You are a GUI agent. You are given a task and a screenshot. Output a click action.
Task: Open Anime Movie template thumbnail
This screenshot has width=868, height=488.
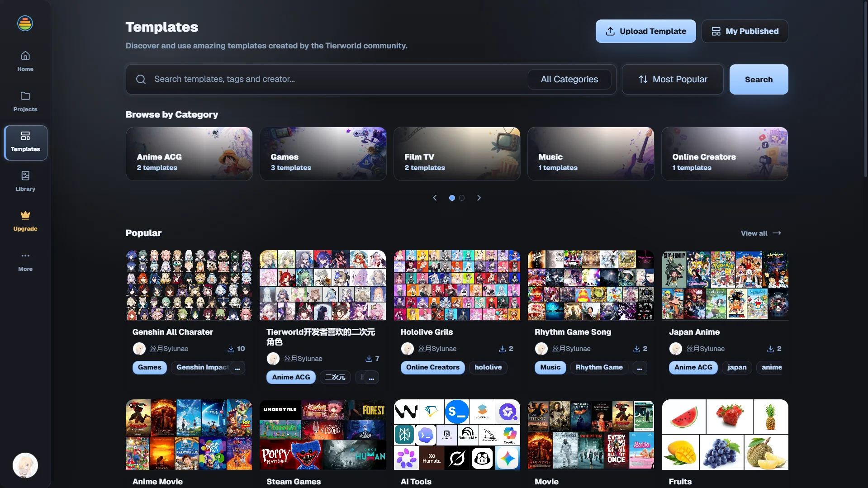point(189,435)
